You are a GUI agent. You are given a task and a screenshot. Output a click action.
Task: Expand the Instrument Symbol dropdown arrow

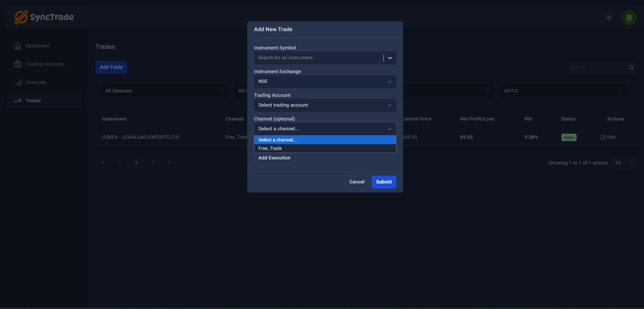click(x=390, y=58)
